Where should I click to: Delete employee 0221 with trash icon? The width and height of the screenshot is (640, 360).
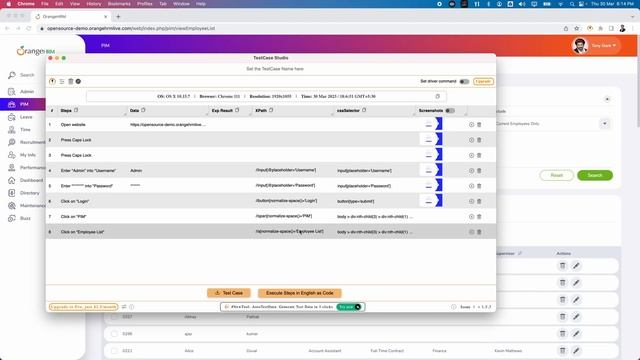pyautogui.click(x=562, y=351)
